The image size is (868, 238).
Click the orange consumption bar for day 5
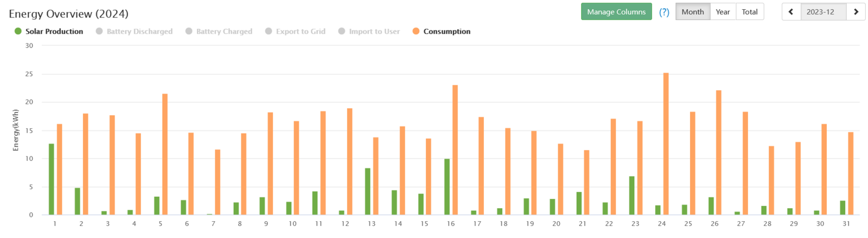point(165,154)
